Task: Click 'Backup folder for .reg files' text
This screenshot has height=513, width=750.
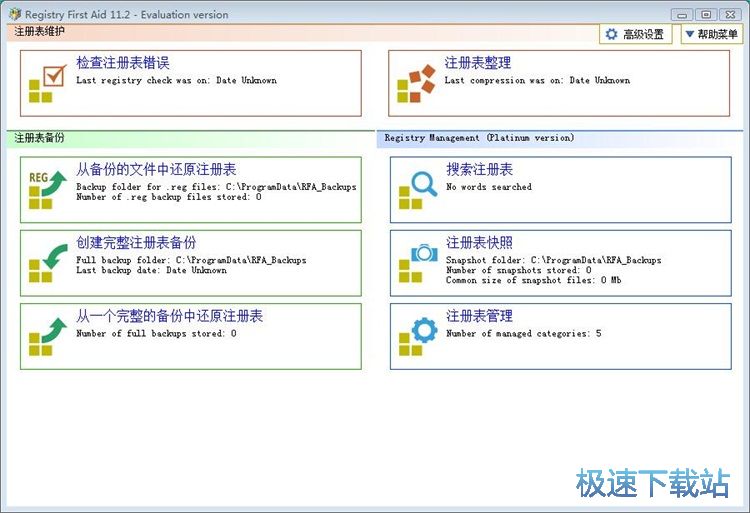Action: pyautogui.click(x=216, y=187)
